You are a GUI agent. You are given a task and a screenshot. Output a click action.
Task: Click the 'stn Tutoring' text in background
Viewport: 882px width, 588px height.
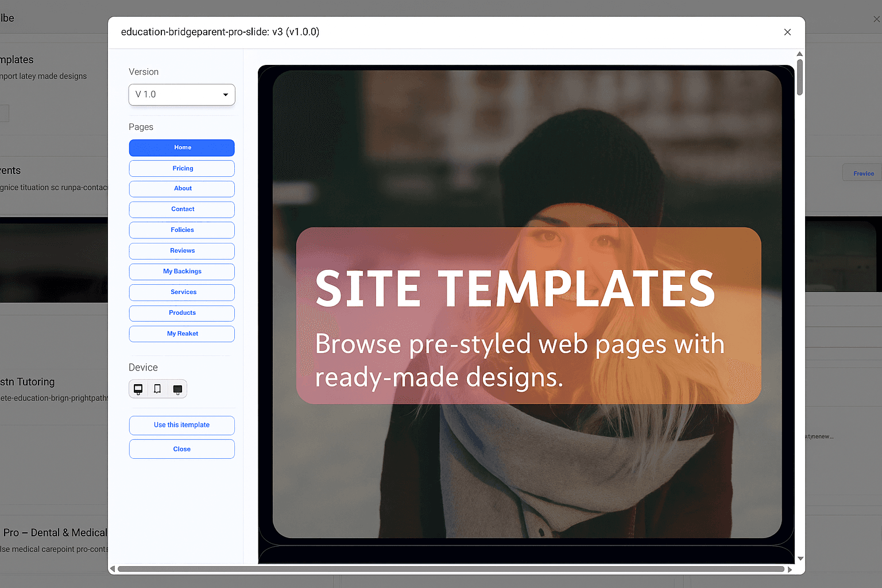click(28, 382)
